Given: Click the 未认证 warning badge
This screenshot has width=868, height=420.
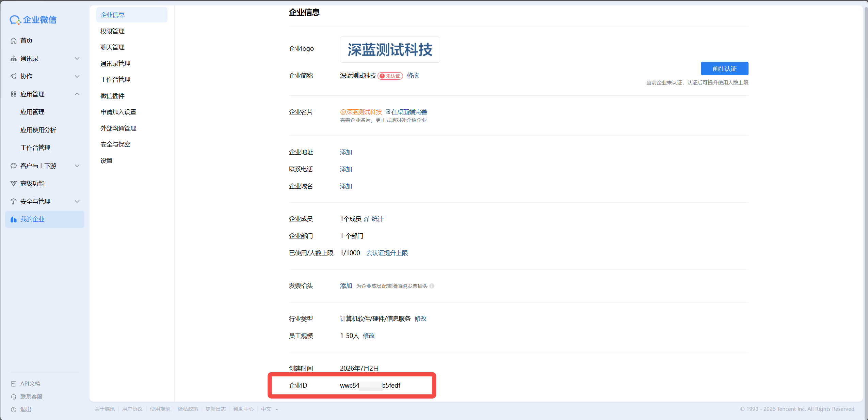Looking at the screenshot, I should click(x=390, y=76).
